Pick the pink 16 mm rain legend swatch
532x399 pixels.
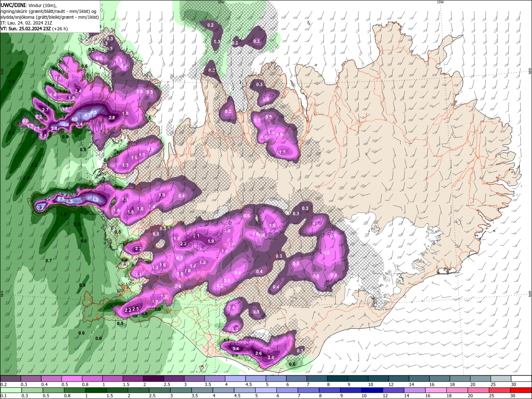[x=436, y=390]
